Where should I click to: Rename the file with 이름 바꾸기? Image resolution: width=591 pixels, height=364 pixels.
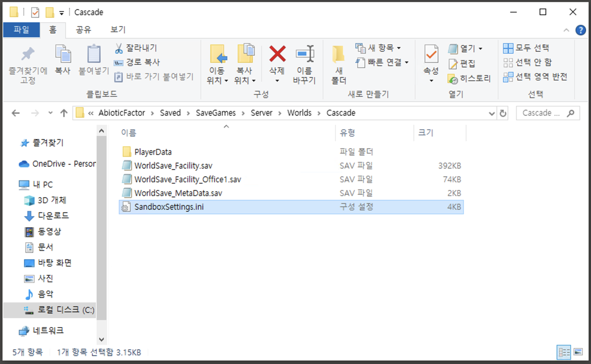304,64
